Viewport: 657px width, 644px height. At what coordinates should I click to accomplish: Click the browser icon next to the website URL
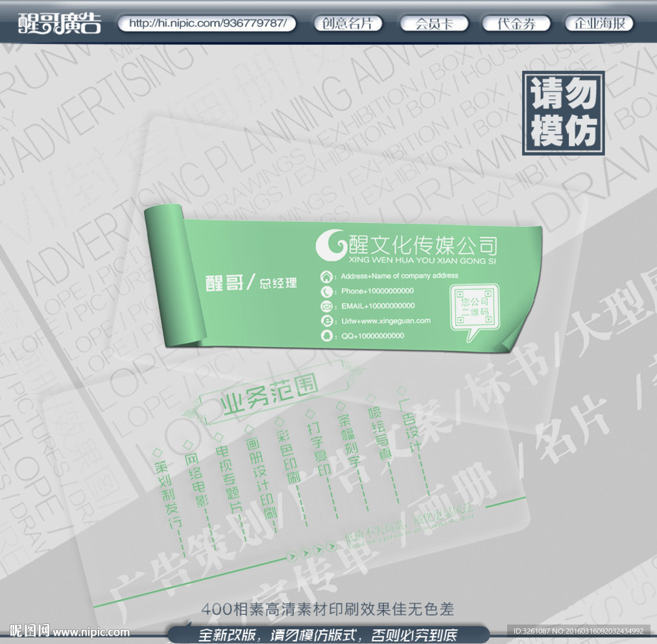[x=326, y=321]
